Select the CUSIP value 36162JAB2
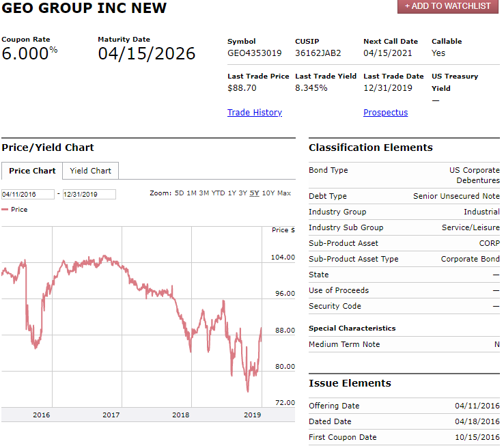 pos(318,53)
